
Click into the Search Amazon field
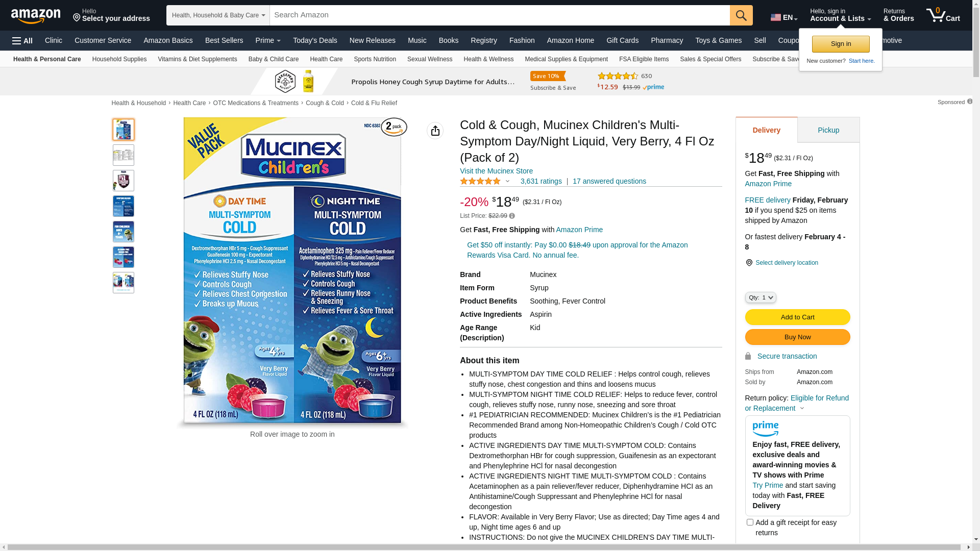point(500,15)
